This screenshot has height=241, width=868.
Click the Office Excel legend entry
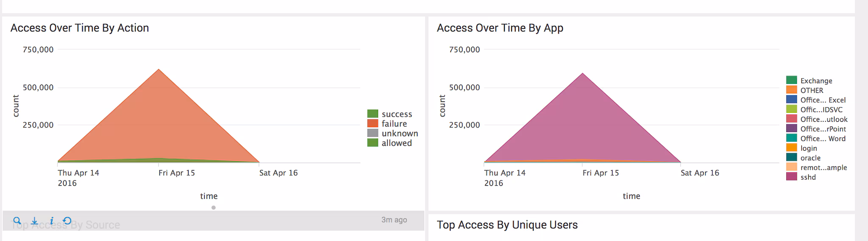tap(823, 100)
